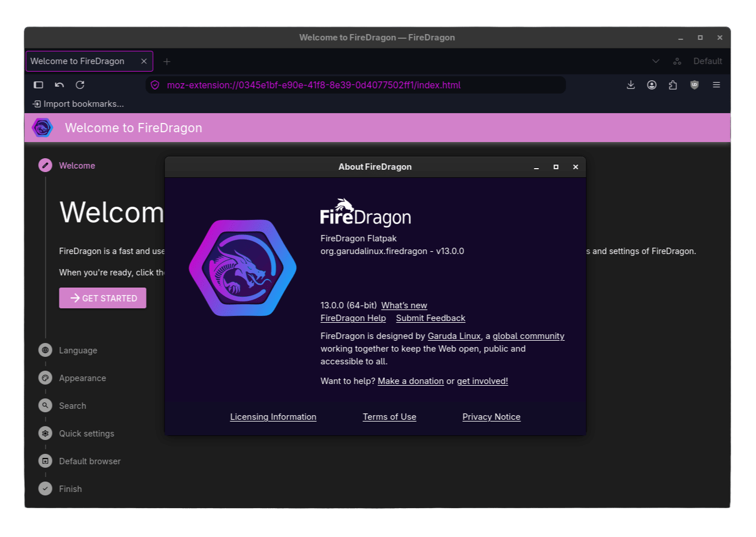Viewport: 756px width, 537px height.
Task: Close the About FireDragon dialog
Action: pos(575,167)
